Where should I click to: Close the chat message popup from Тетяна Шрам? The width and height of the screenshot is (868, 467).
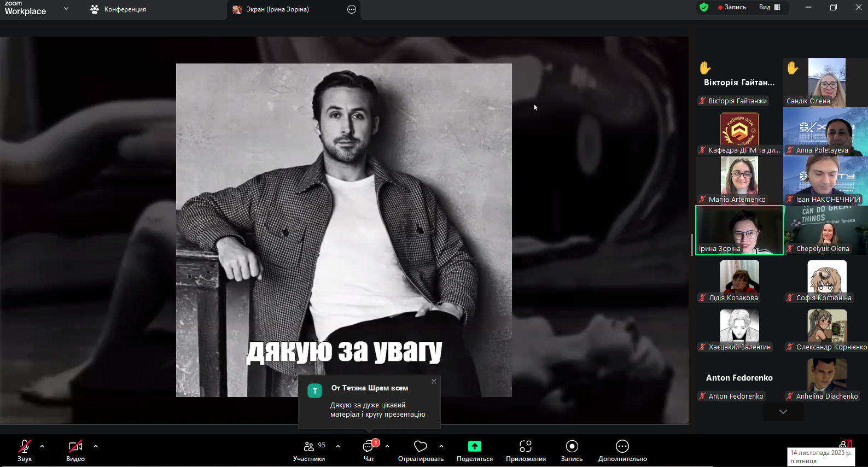(x=434, y=382)
